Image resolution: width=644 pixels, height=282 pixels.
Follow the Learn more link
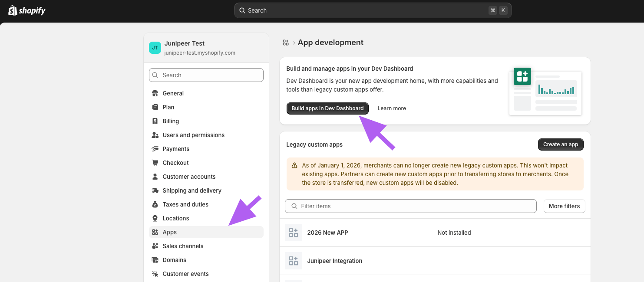[x=392, y=108]
